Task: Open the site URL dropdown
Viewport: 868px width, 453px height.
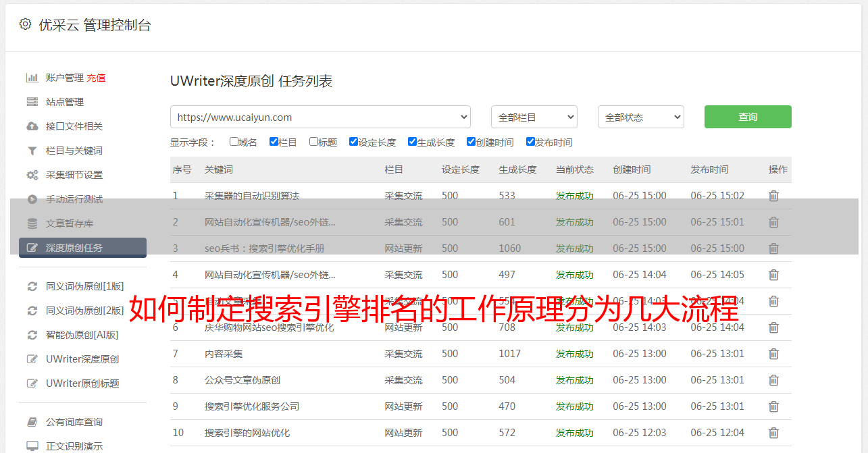Action: 320,117
